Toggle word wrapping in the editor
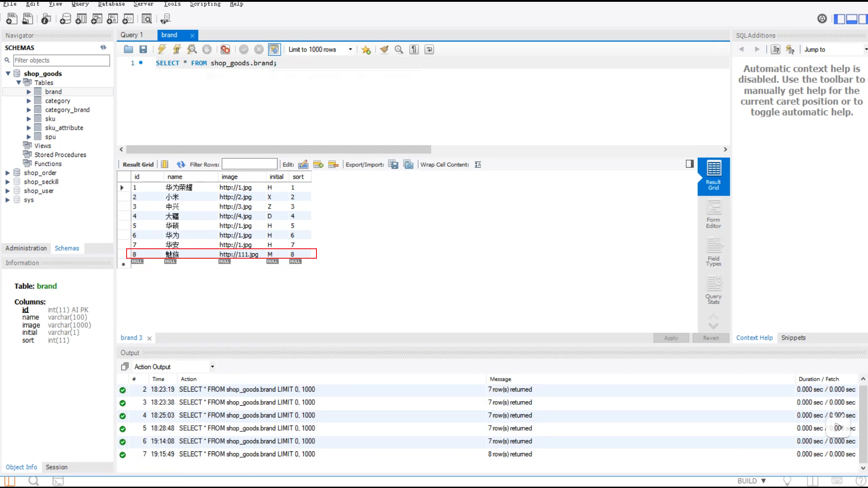 (x=429, y=49)
